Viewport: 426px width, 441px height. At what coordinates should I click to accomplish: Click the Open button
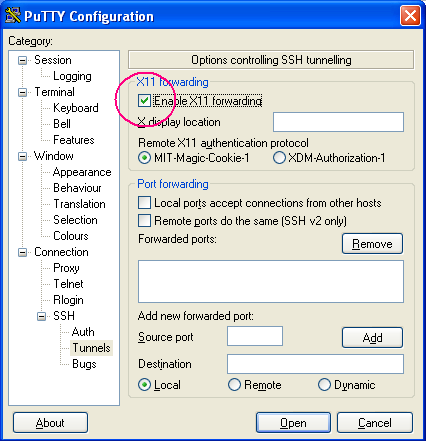click(293, 423)
